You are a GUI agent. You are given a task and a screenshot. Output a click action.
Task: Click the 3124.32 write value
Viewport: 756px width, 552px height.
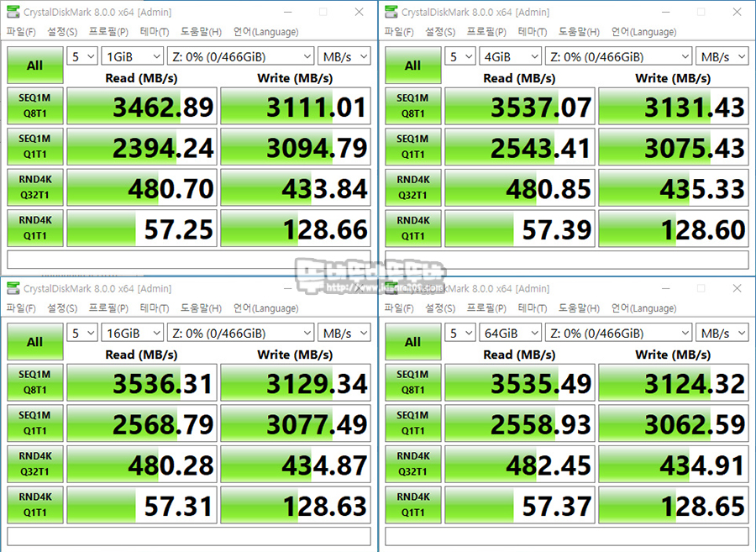pos(674,382)
